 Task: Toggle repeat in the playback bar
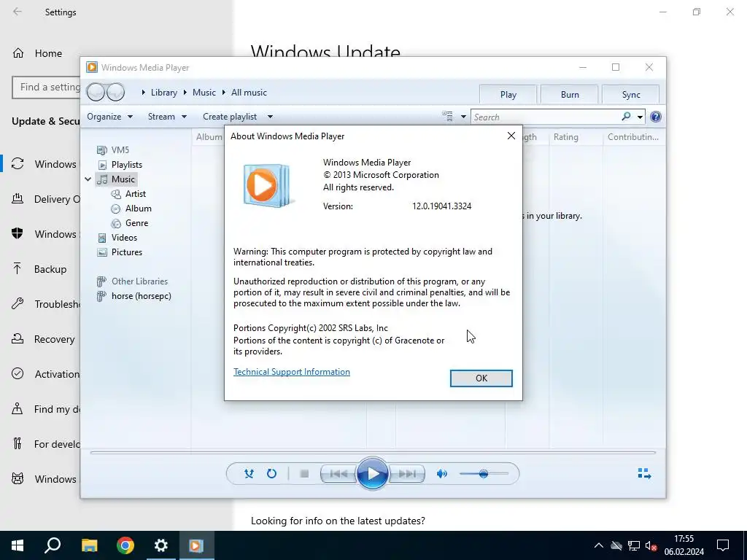pos(271,473)
